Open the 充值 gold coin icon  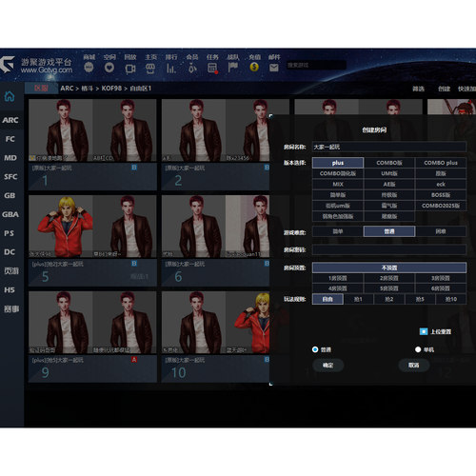click(254, 67)
